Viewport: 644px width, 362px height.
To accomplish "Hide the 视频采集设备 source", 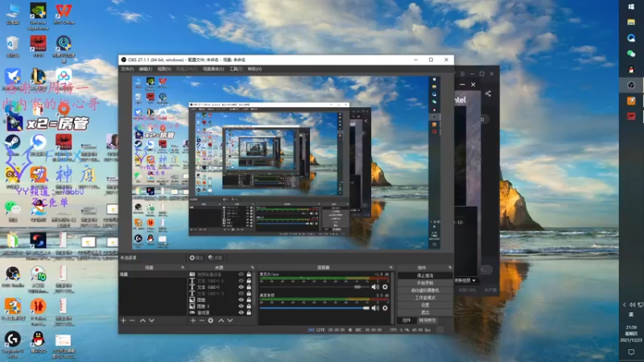I will click(x=241, y=274).
